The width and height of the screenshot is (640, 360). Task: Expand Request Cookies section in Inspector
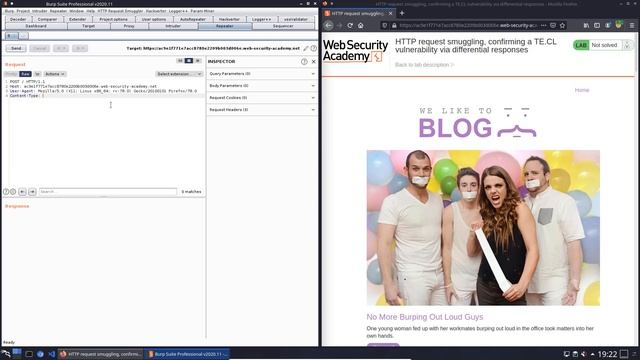262,98
